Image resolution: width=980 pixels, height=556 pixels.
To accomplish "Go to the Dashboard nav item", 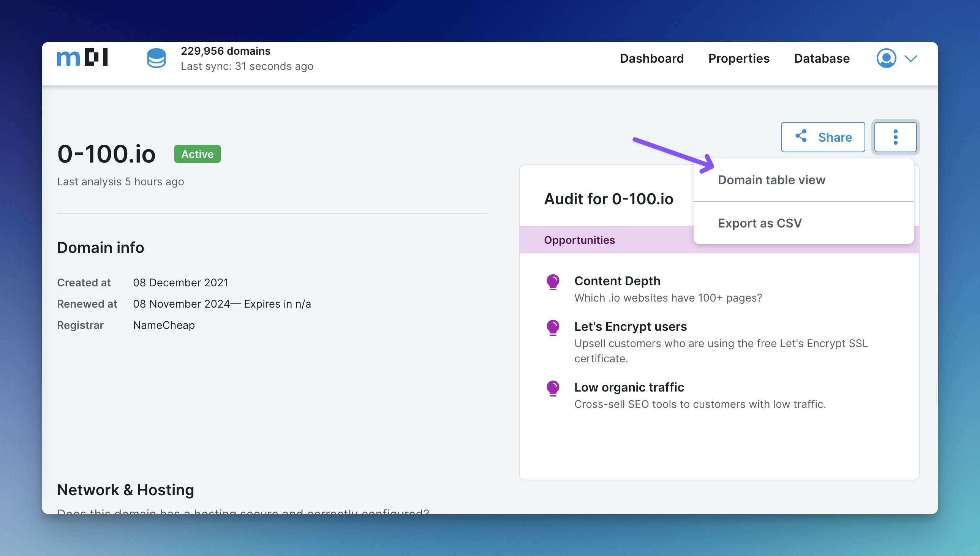I will point(651,58).
